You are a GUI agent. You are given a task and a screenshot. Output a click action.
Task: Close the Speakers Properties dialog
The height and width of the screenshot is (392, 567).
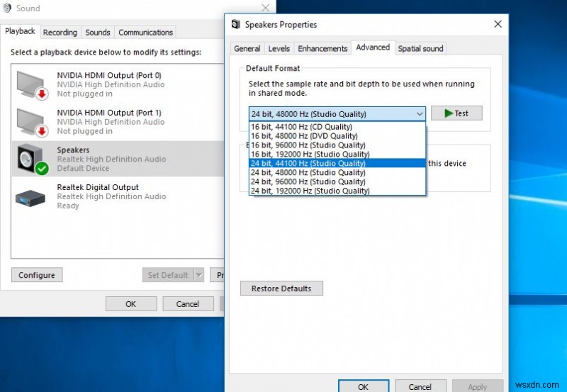point(498,24)
